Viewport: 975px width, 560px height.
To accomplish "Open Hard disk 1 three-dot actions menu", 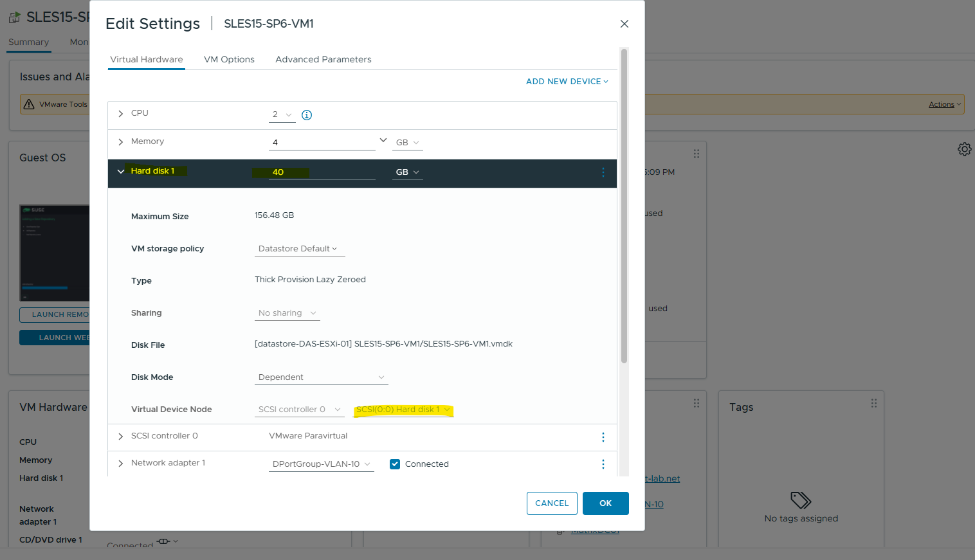I will point(603,172).
